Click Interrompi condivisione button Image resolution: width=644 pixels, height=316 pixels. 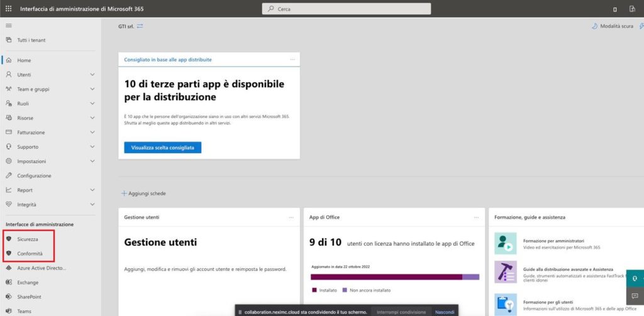click(401, 312)
